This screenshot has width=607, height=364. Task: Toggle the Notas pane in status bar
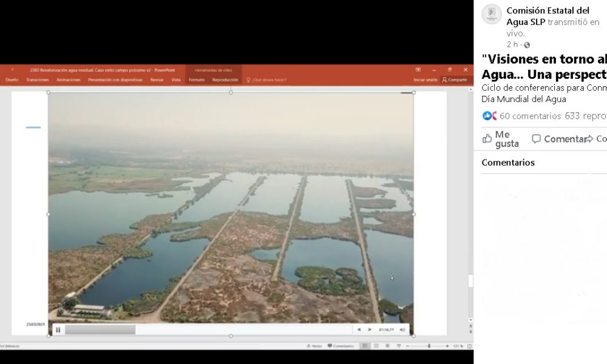tap(314, 346)
